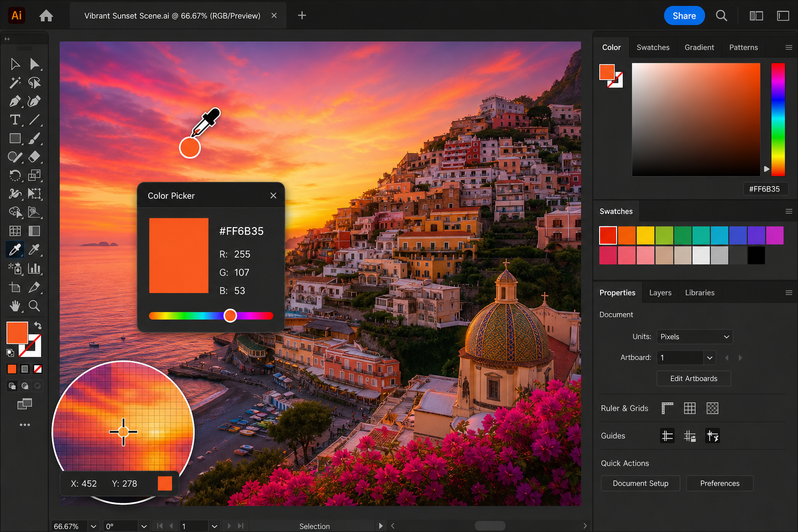The width and height of the screenshot is (798, 532).
Task: Close the Color Picker dialog
Action: coord(273,195)
